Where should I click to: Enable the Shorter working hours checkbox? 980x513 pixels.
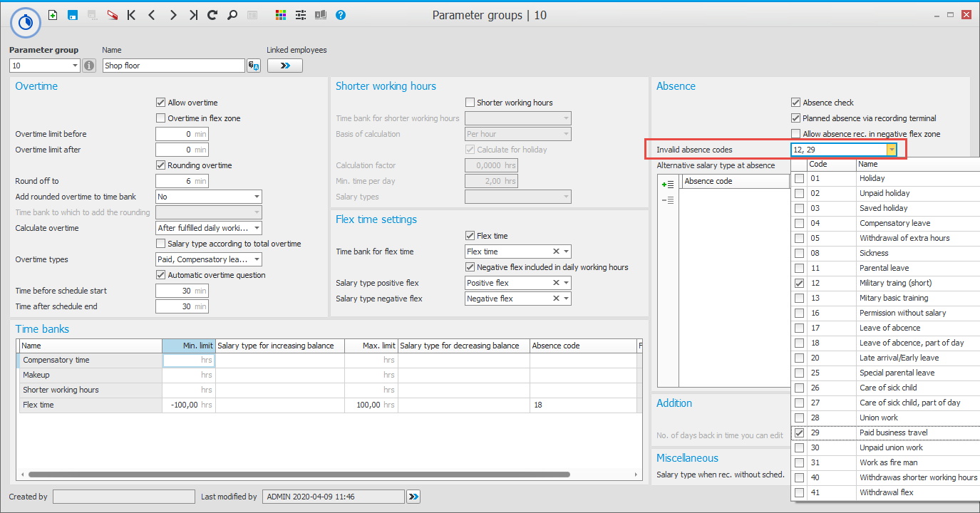[x=470, y=103]
